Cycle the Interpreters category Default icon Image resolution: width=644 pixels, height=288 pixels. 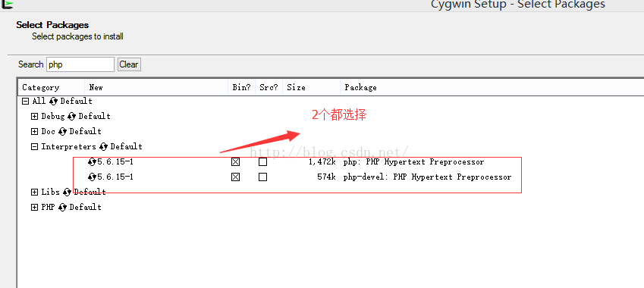[103, 146]
